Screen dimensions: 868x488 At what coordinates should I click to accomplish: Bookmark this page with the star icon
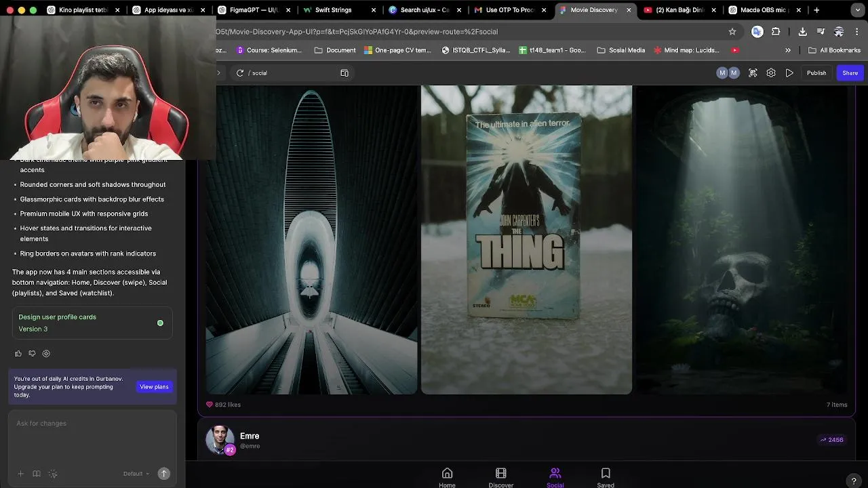[732, 31]
